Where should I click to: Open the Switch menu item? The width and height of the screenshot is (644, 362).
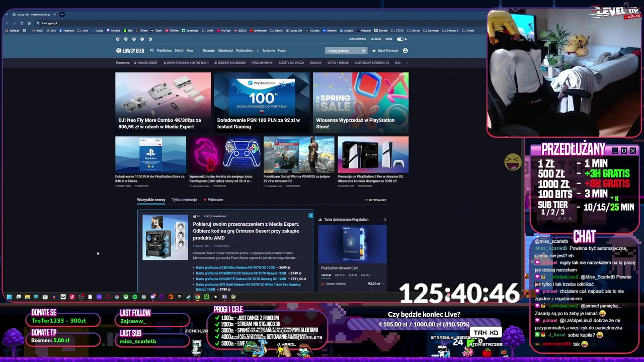click(179, 51)
